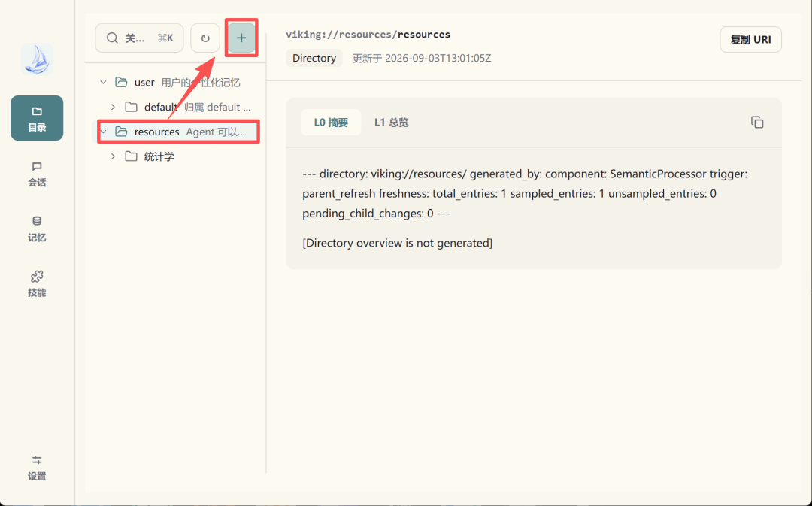
Task: Click the sailboat app logo
Action: (37, 59)
